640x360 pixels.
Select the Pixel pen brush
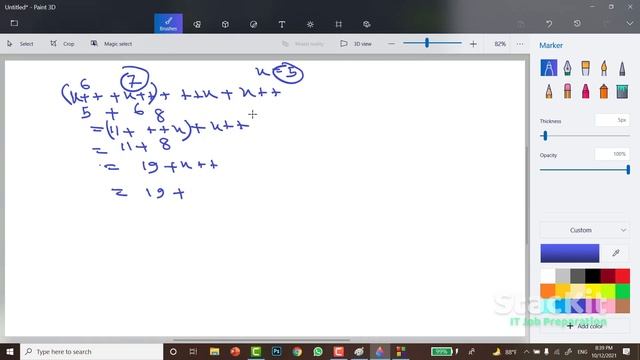pos(622,68)
